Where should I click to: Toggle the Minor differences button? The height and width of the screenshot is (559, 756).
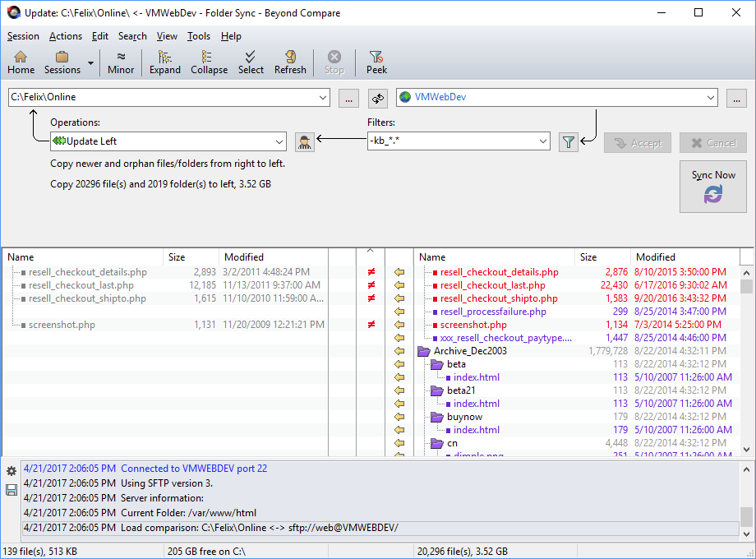coord(121,62)
